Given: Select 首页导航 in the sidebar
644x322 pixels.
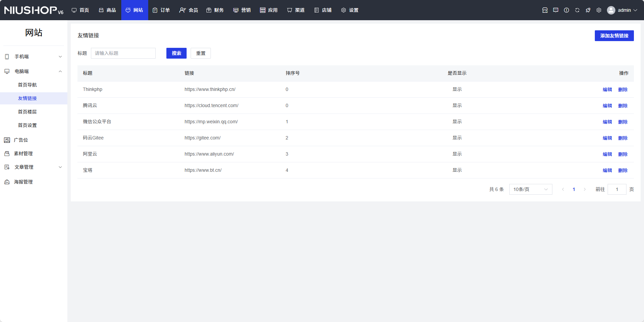Looking at the screenshot, I should point(27,85).
